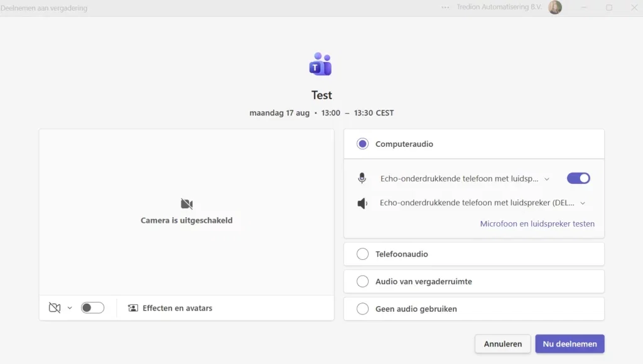Open Effecten en avatars
Image resolution: width=643 pixels, height=364 pixels.
click(170, 308)
